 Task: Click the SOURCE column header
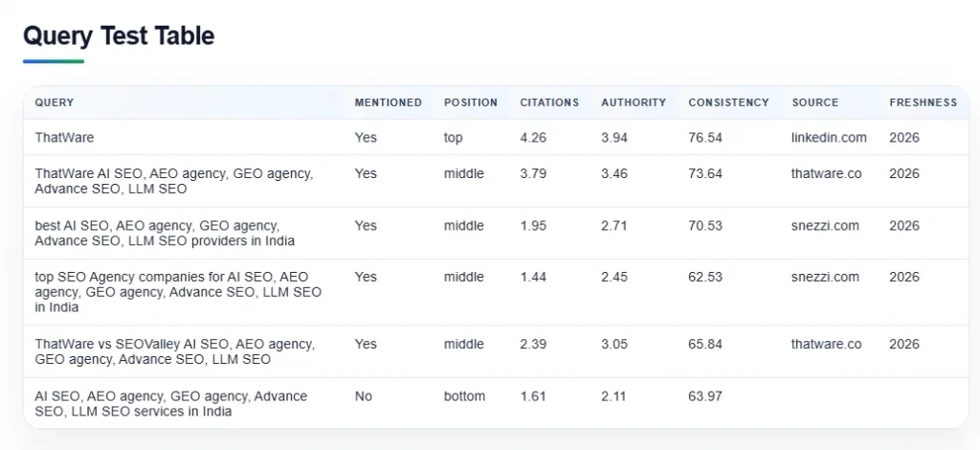pos(815,102)
